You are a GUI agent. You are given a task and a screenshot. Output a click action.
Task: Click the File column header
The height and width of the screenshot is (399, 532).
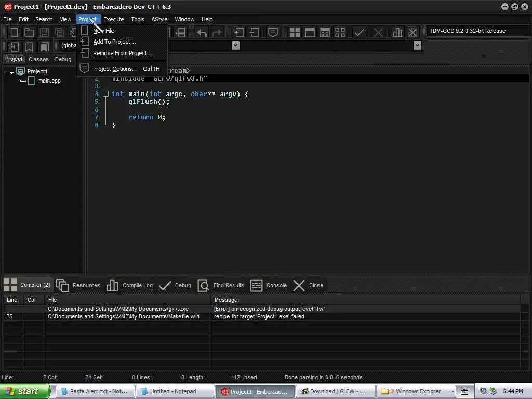128,300
